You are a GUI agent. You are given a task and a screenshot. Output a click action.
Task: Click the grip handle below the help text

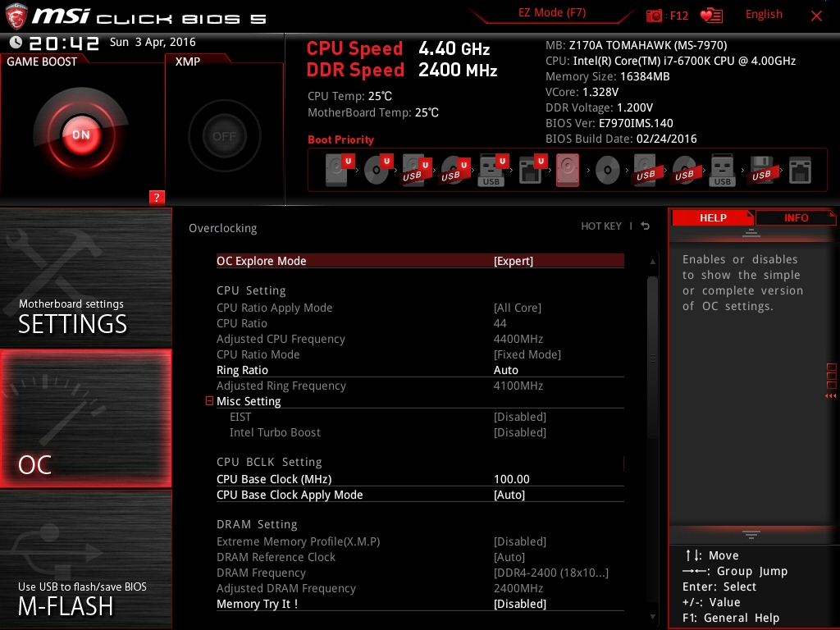(x=751, y=534)
